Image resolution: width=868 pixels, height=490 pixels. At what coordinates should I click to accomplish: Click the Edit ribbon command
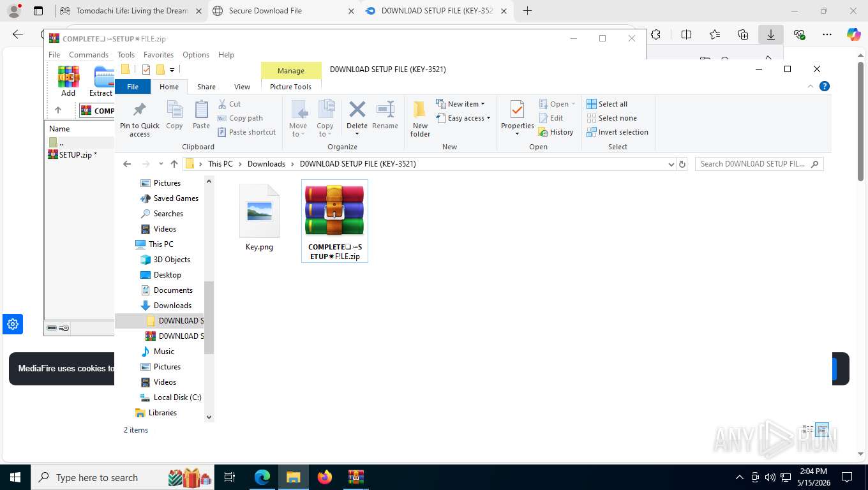(551, 118)
